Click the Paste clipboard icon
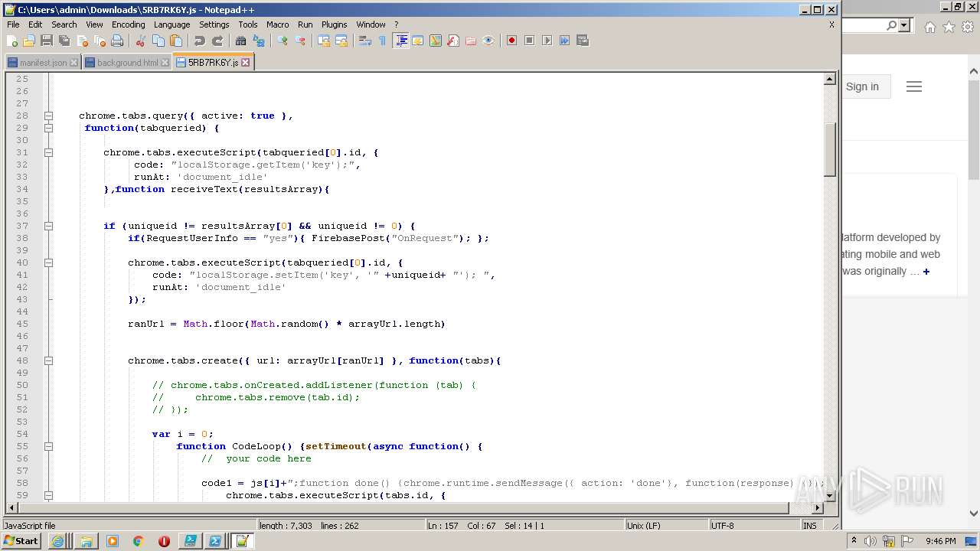 176,41
